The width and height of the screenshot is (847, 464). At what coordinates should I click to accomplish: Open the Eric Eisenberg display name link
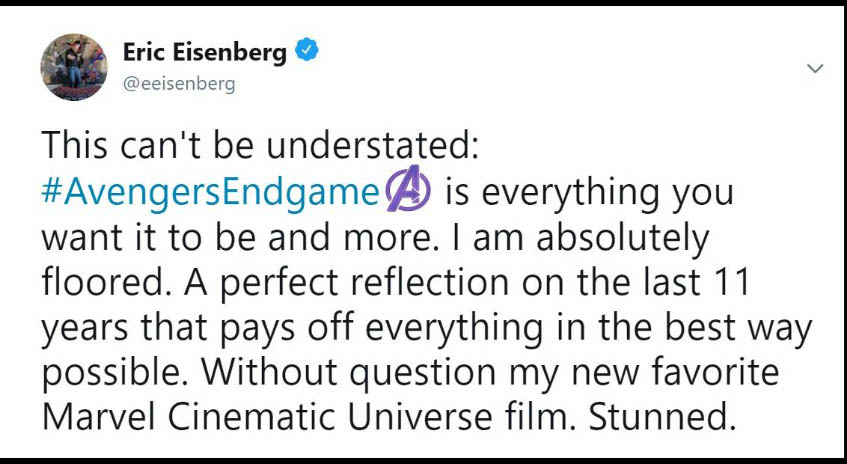pyautogui.click(x=203, y=53)
